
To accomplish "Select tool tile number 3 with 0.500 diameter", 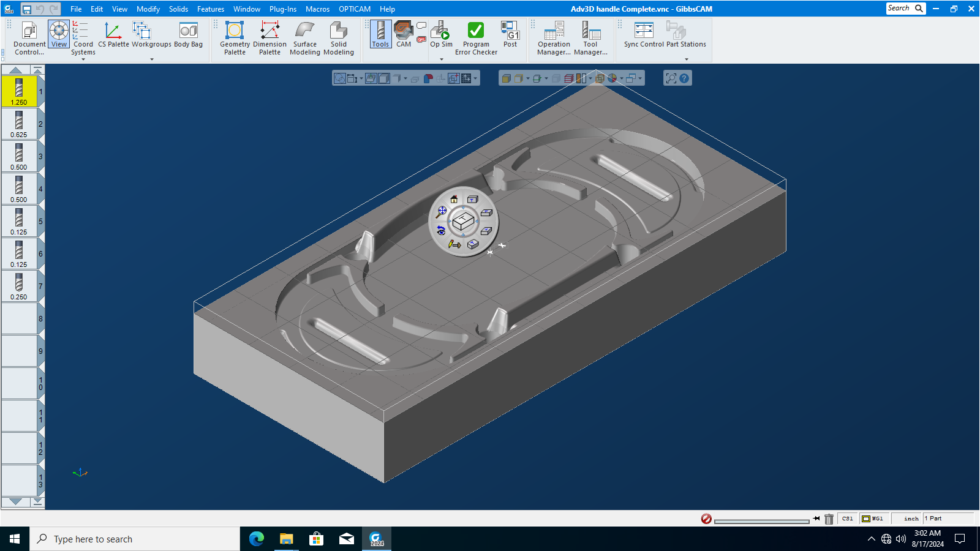I will click(19, 156).
